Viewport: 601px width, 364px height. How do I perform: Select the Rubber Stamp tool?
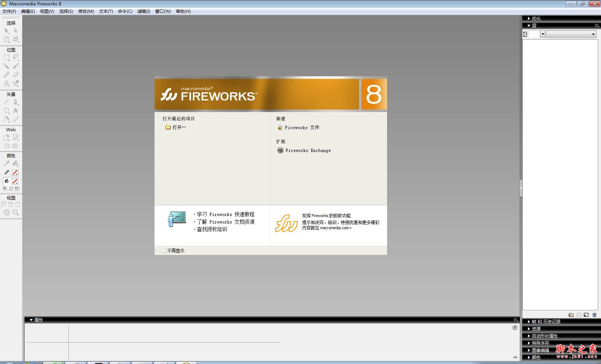point(15,84)
